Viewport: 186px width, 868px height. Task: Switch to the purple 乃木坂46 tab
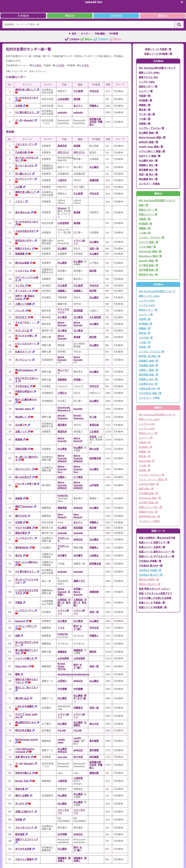pos(23,15)
